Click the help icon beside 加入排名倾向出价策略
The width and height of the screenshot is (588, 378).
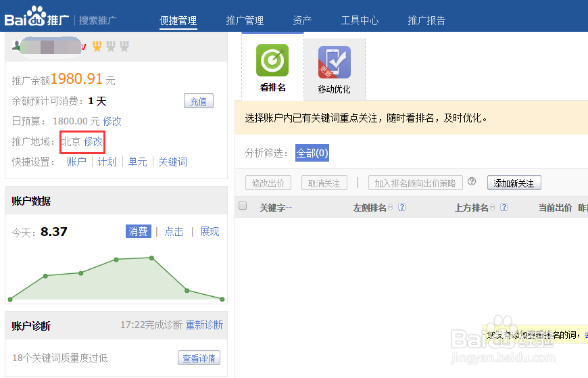472,182
